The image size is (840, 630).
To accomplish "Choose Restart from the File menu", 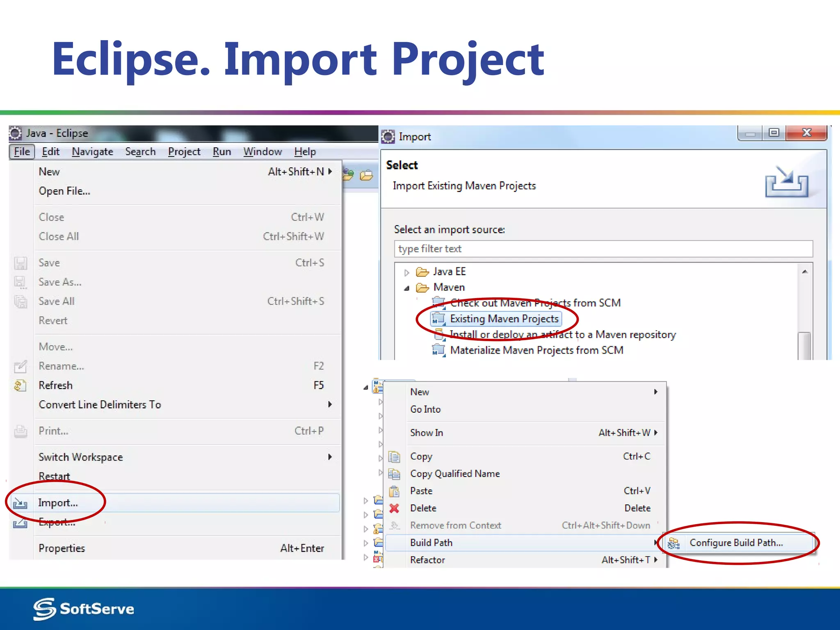I will tap(187, 476).
